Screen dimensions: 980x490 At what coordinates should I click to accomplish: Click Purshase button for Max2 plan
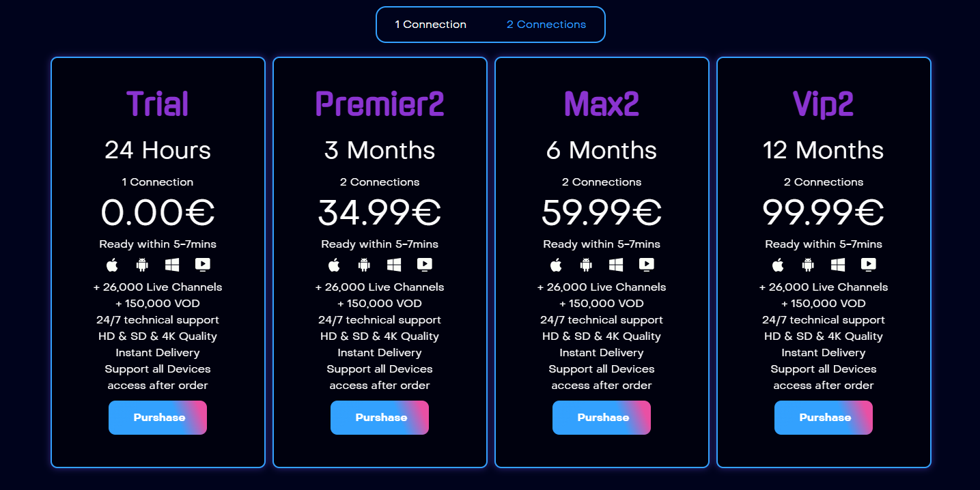[602, 418]
